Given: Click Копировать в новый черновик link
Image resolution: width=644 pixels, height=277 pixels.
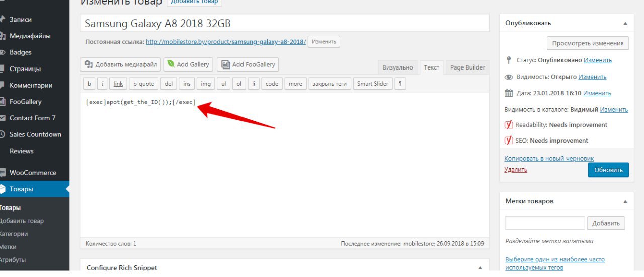Looking at the screenshot, I should [549, 159].
